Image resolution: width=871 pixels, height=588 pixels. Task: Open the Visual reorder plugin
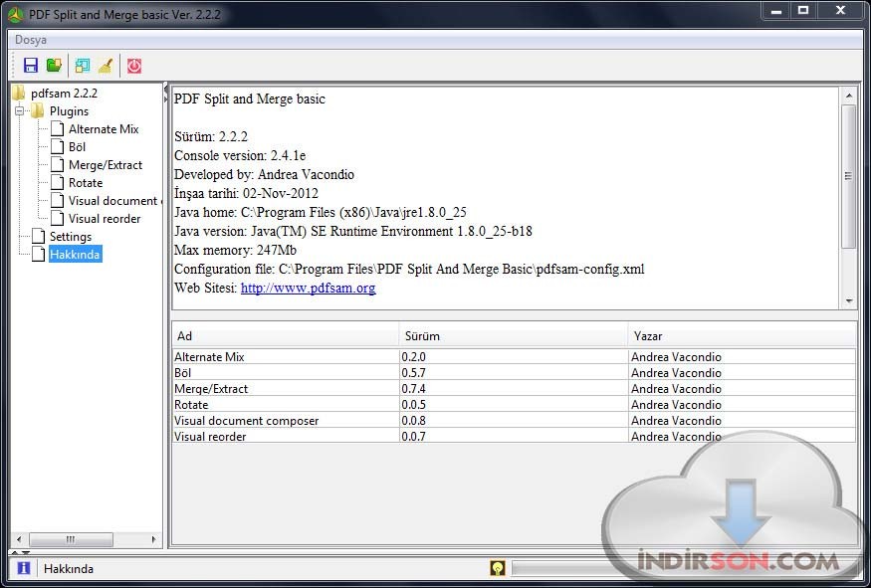(105, 219)
